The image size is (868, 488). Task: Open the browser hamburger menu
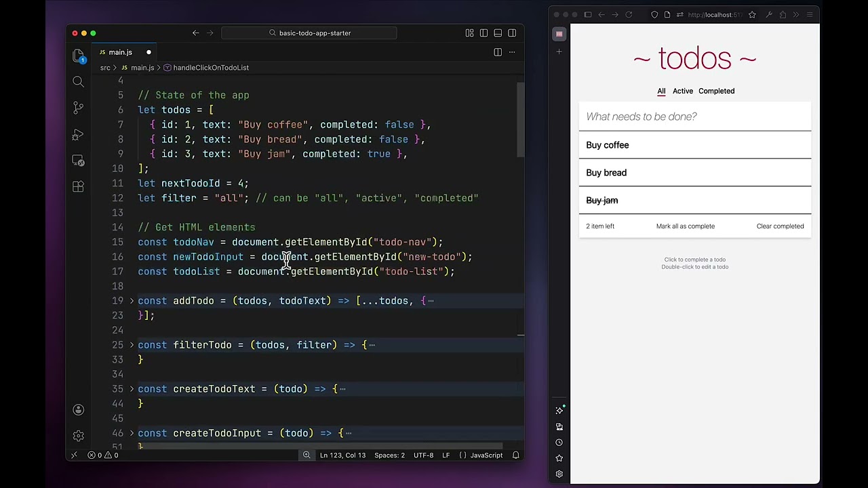click(x=810, y=15)
